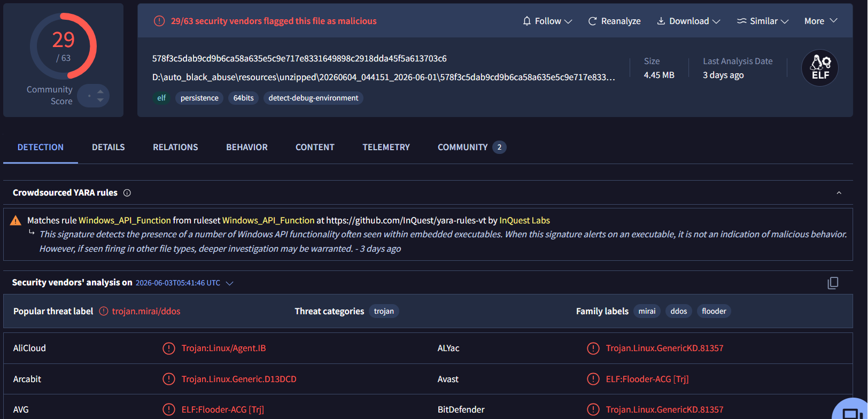Click the Last Analysis Date value 3 days ago
Screen dimensions: 868x419
pyautogui.click(x=723, y=75)
